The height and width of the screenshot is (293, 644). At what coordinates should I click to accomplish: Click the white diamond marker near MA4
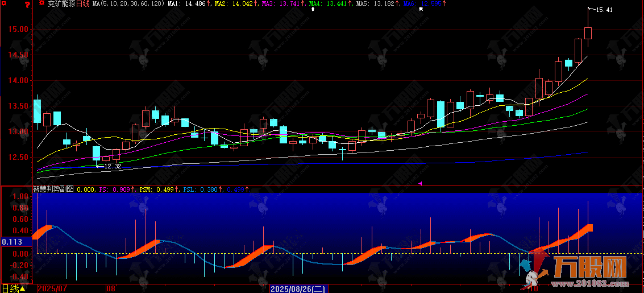(311, 10)
